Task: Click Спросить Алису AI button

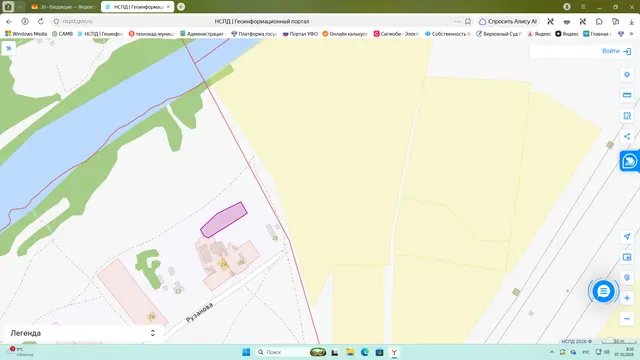Action: coord(508,21)
